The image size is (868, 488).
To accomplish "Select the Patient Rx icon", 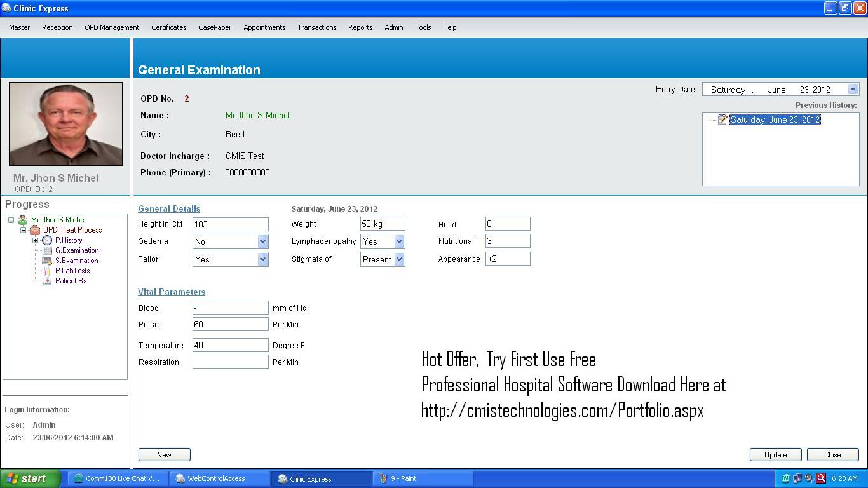I will (47, 281).
